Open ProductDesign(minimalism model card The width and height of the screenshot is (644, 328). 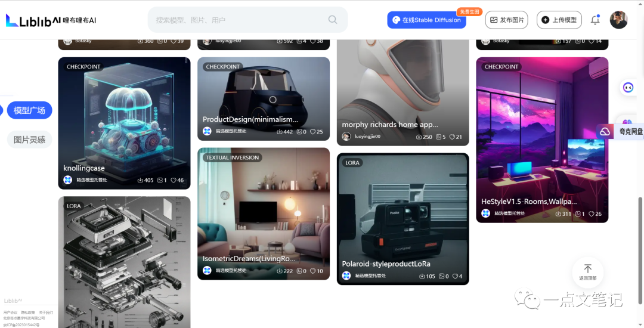264,99
